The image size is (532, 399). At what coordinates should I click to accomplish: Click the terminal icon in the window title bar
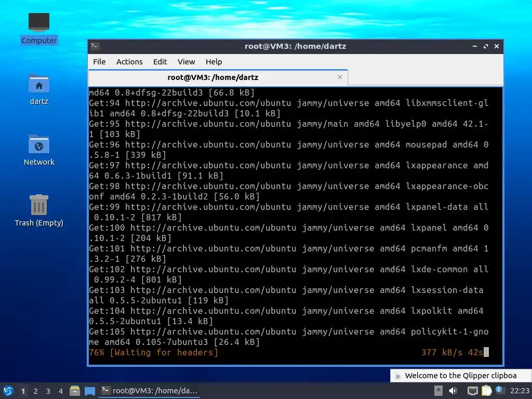[x=95, y=46]
